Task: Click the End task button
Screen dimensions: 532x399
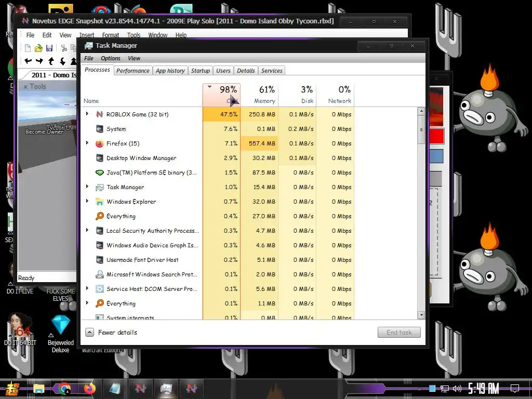Action: click(399, 332)
